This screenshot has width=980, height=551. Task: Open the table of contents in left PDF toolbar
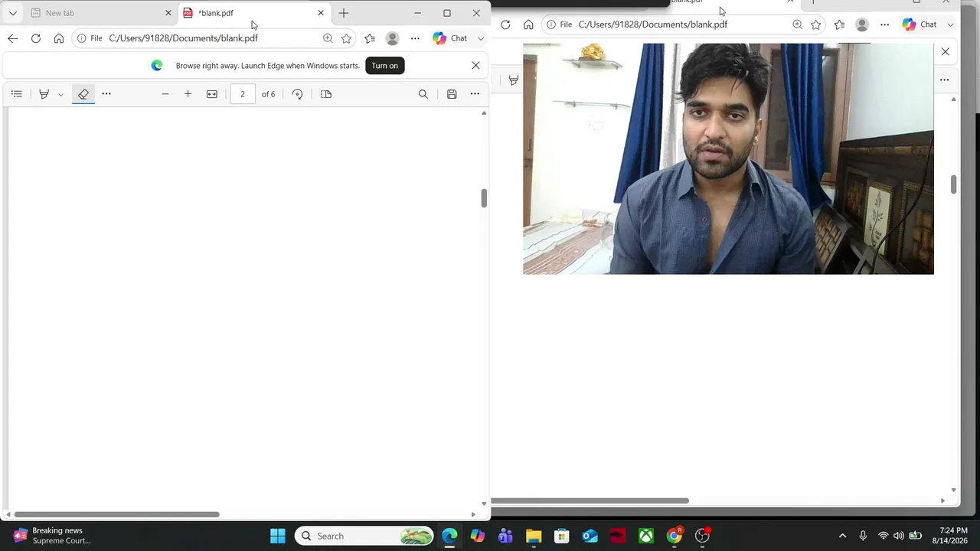[17, 94]
